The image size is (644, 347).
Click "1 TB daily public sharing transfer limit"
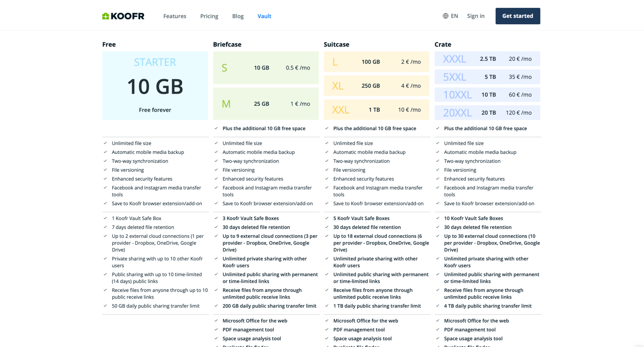click(x=377, y=306)
